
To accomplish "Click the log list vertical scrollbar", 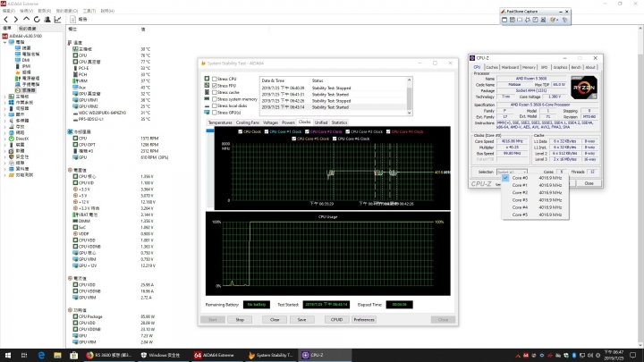I will tap(409, 97).
